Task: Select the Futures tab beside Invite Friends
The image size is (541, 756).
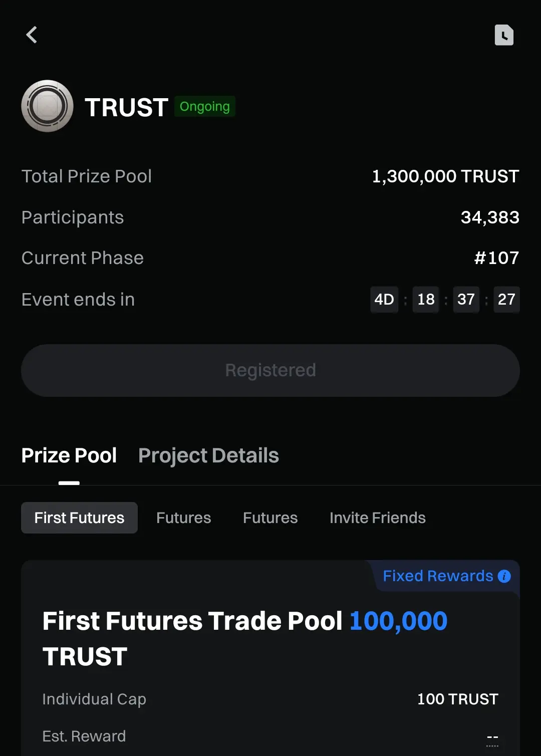Action: (270, 518)
